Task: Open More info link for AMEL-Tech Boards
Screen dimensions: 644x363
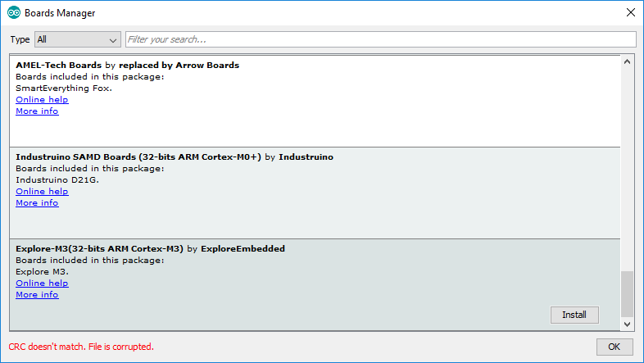Action: [37, 111]
